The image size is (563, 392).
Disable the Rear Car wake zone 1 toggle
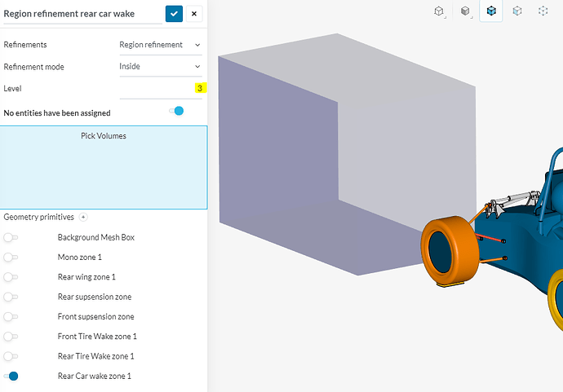point(11,376)
